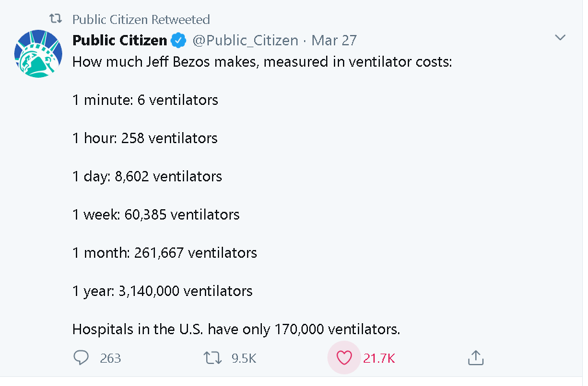The image size is (588, 386).
Task: Toggle the red heart like icon
Action: 344,358
